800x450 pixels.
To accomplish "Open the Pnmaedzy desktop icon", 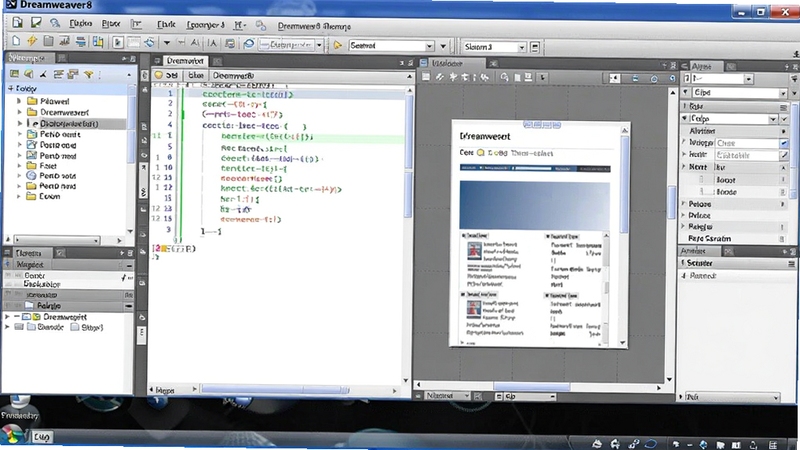I will [19, 407].
